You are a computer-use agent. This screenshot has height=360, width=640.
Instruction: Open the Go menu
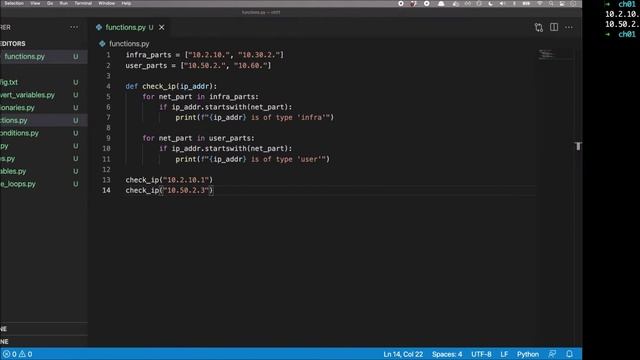50,3
